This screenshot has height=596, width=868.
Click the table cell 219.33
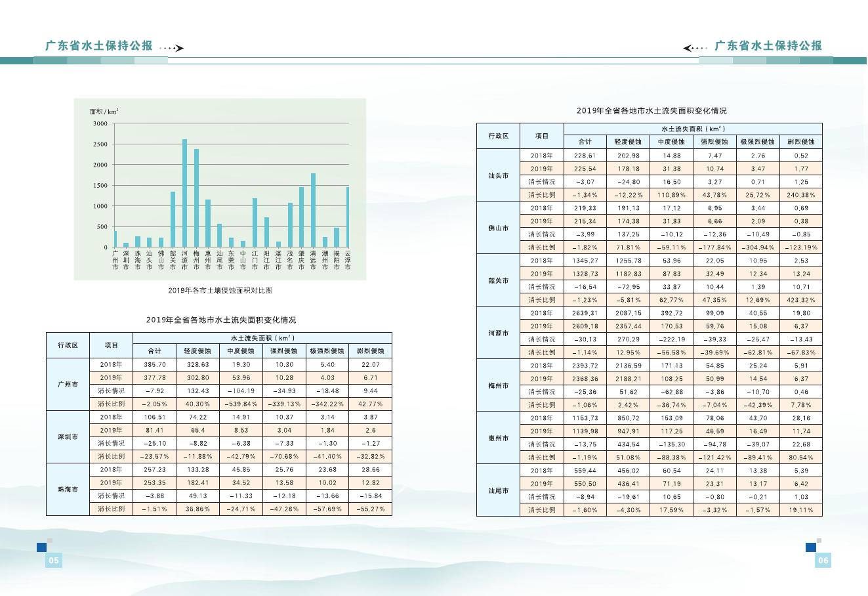585,208
